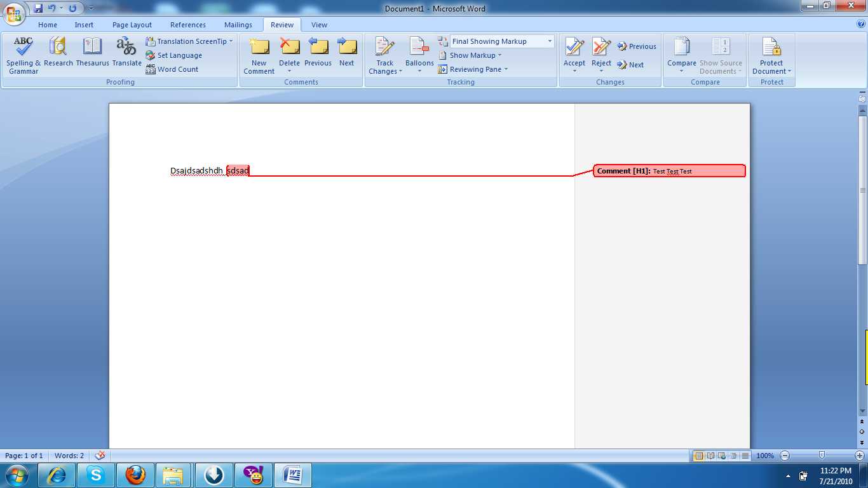Open the Accept dropdown arrow
The width and height of the screenshot is (868, 488).
coord(574,71)
